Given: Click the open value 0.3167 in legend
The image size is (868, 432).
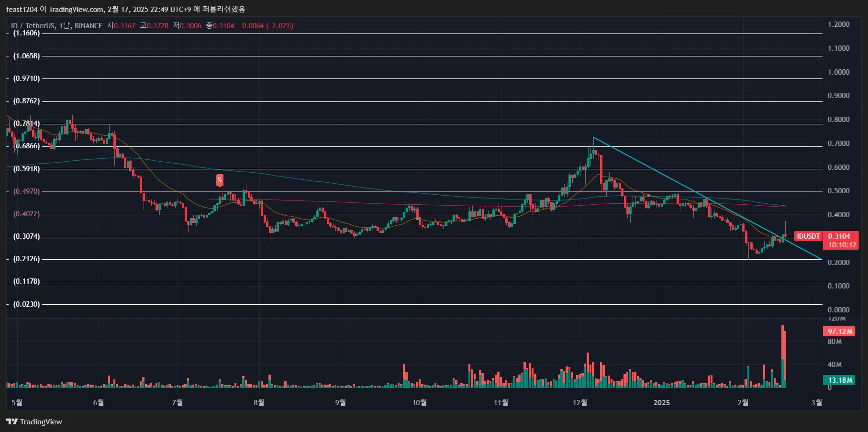Looking at the screenshot, I should coord(124,26).
